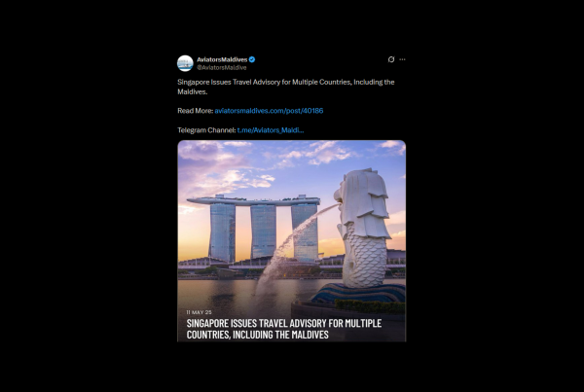Click the blue verified badge
The width and height of the screenshot is (584, 392).
pos(252,59)
